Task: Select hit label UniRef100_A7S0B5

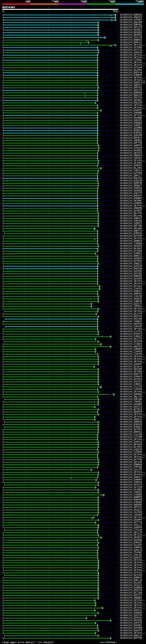Action: 131,48
